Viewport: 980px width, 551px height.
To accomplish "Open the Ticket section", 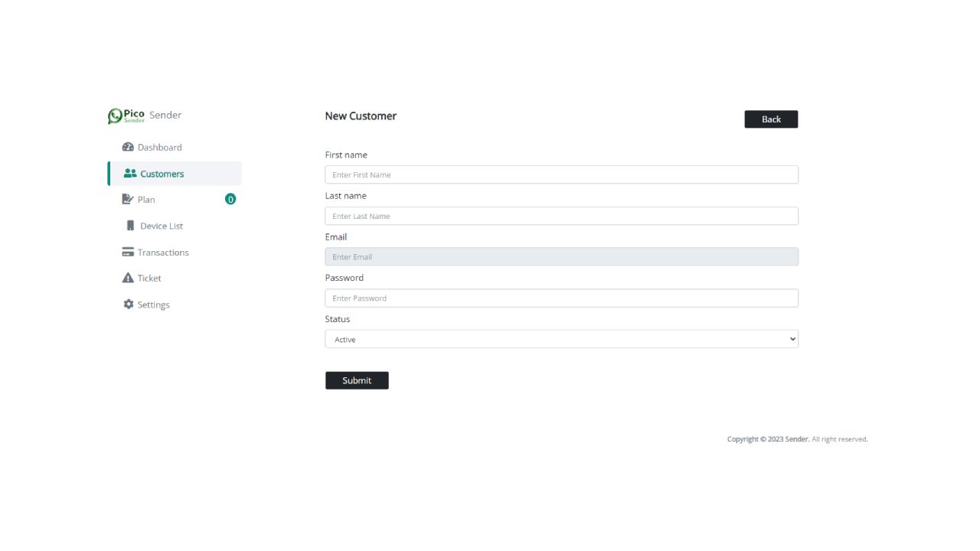I will click(x=149, y=279).
